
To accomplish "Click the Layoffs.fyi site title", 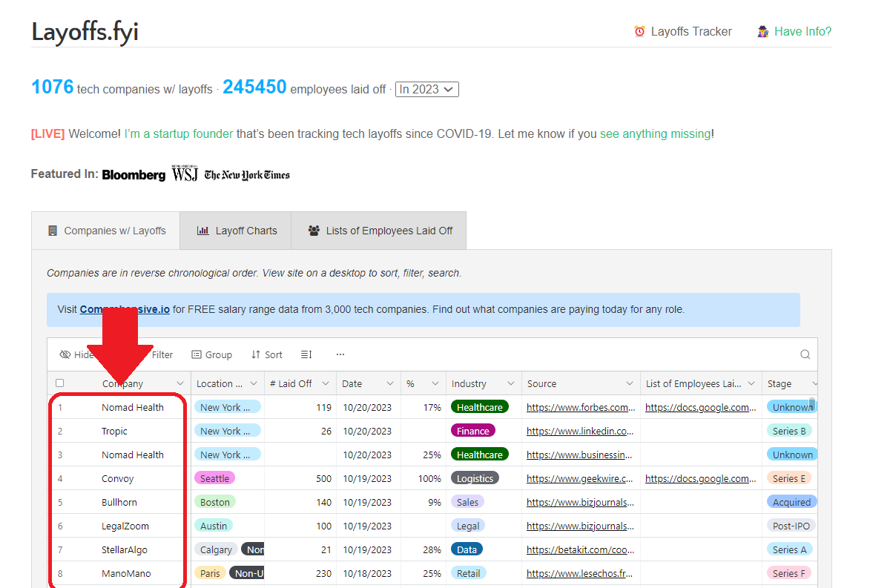I will (85, 32).
